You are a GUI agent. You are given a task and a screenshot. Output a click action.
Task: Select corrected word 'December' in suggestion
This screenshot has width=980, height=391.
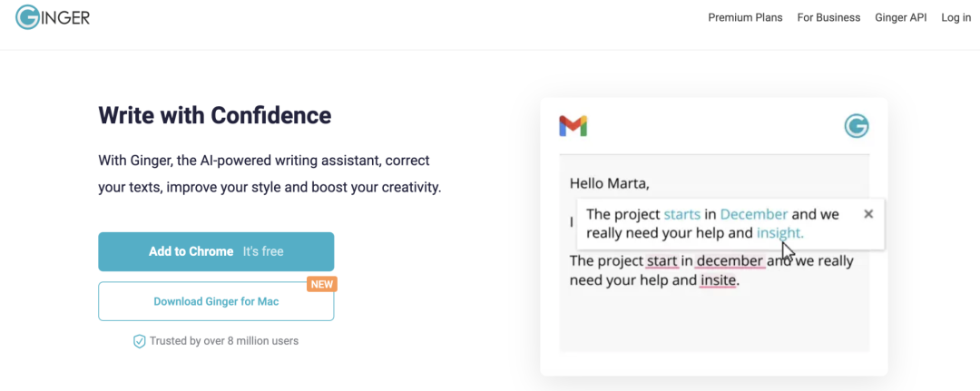(754, 214)
